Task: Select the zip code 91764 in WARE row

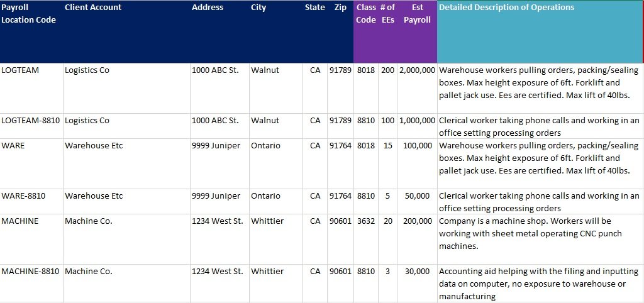Action: pos(340,164)
